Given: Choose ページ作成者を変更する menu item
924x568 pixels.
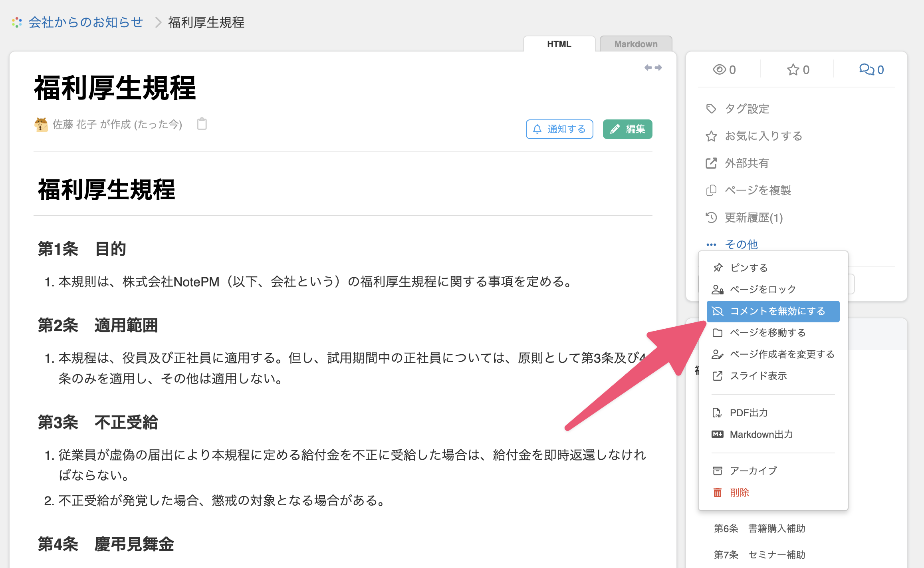Looking at the screenshot, I should (x=773, y=354).
